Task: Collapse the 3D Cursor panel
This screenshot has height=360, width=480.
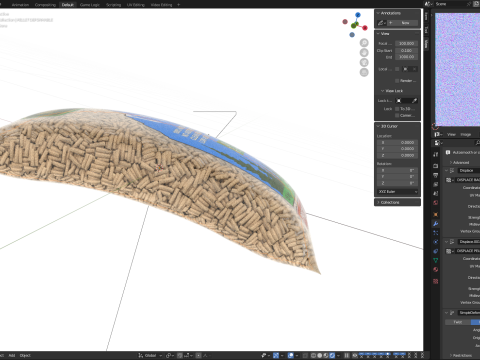Action: point(378,126)
